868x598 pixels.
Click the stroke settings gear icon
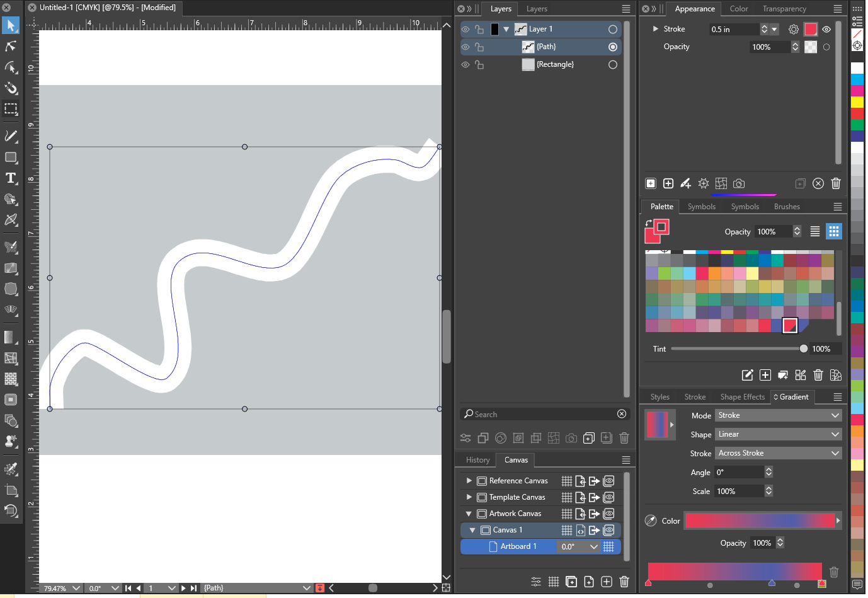pos(794,30)
